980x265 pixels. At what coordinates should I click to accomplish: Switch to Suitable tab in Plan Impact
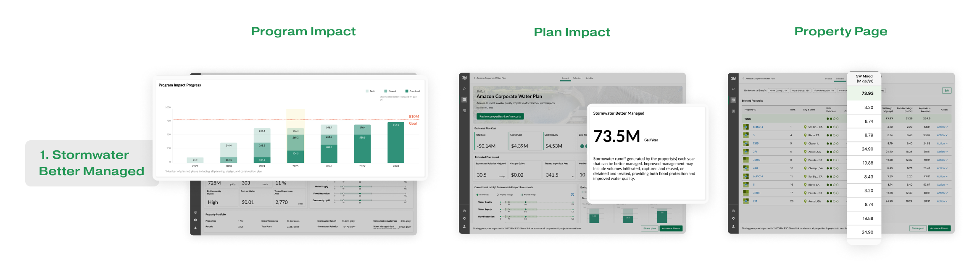pyautogui.click(x=589, y=78)
